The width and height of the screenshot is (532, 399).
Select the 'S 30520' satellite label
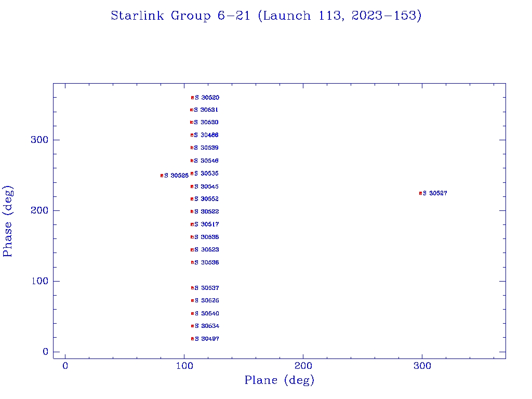point(207,98)
